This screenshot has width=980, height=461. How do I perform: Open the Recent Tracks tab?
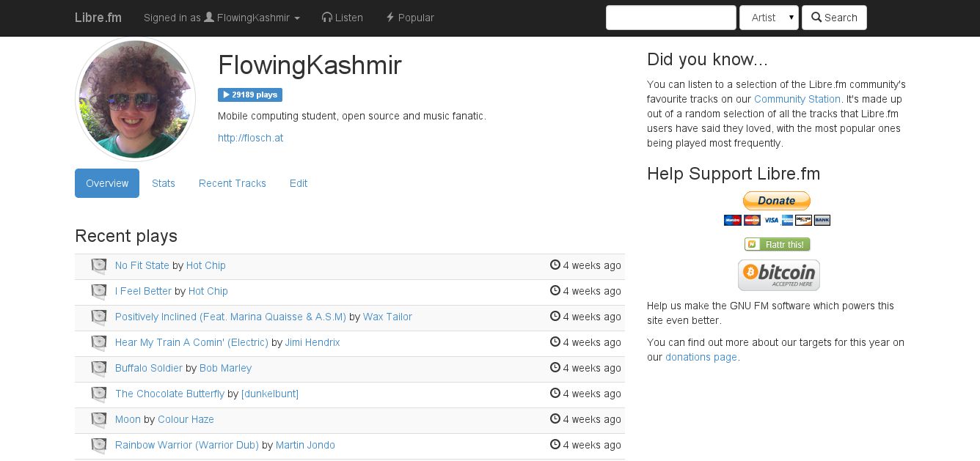coord(233,183)
